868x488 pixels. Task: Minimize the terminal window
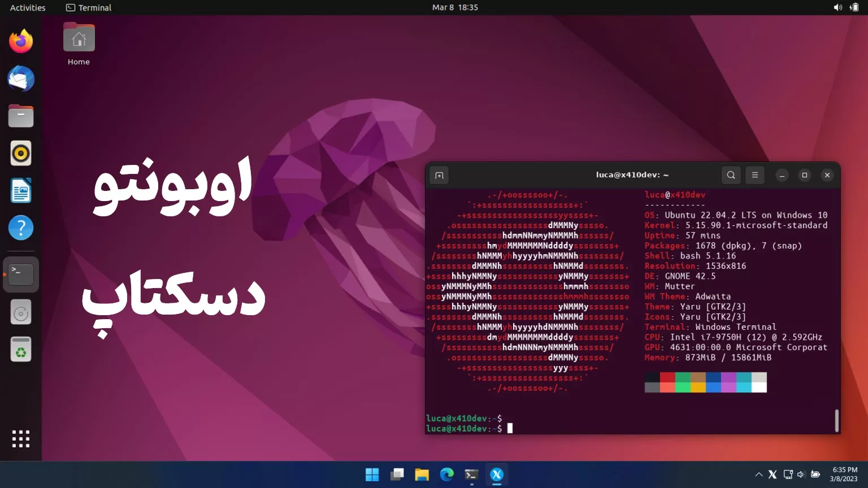pyautogui.click(x=782, y=175)
